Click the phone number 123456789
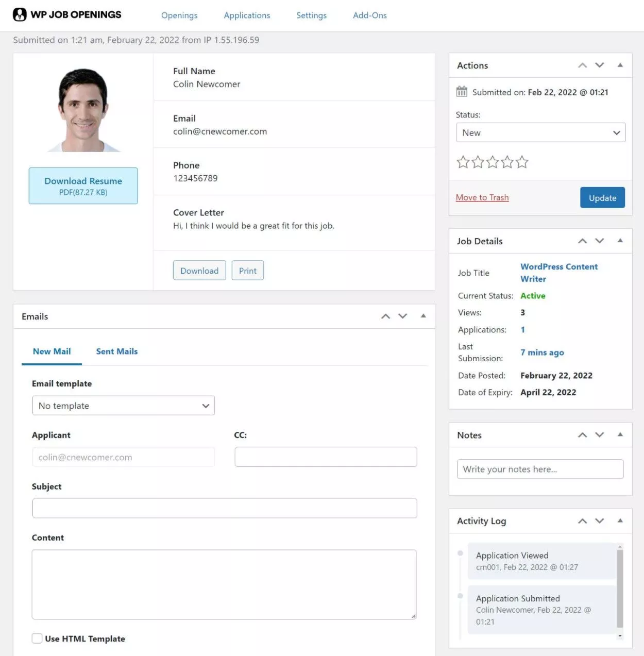The height and width of the screenshot is (656, 644). coord(195,178)
